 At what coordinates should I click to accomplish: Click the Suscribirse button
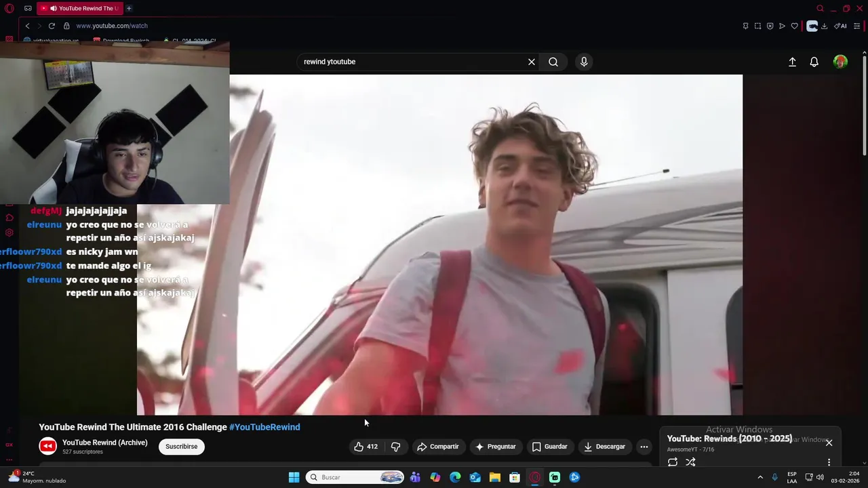tap(181, 447)
